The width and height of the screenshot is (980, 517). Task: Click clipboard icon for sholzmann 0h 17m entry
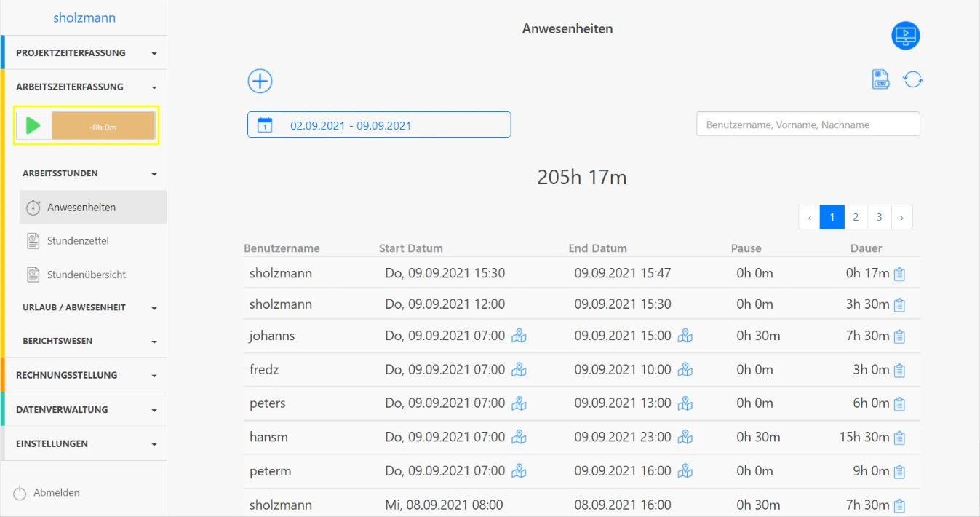[x=899, y=274]
